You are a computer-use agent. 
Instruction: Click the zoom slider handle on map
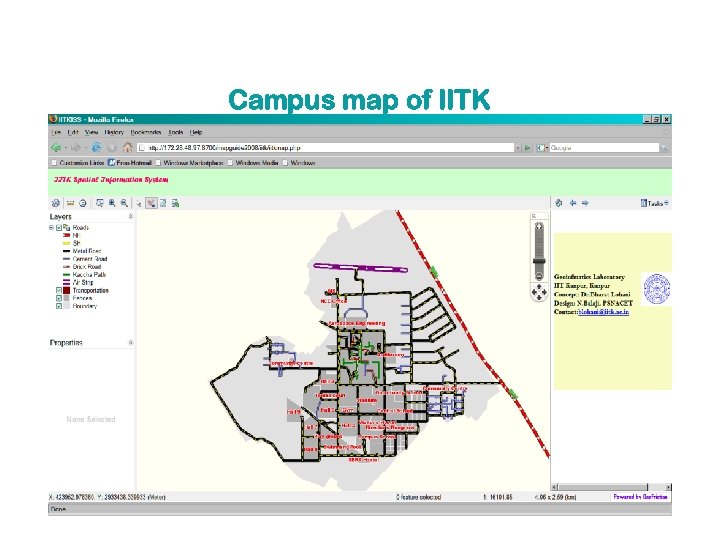539,261
